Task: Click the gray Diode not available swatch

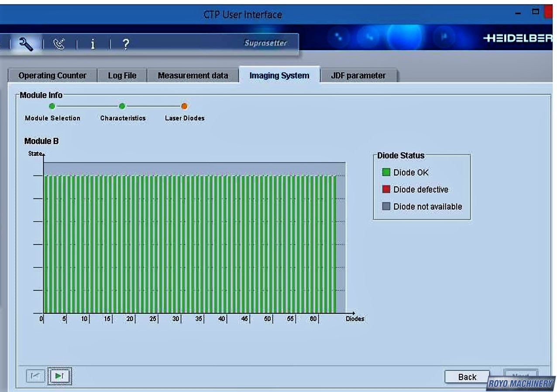Action: (x=386, y=206)
